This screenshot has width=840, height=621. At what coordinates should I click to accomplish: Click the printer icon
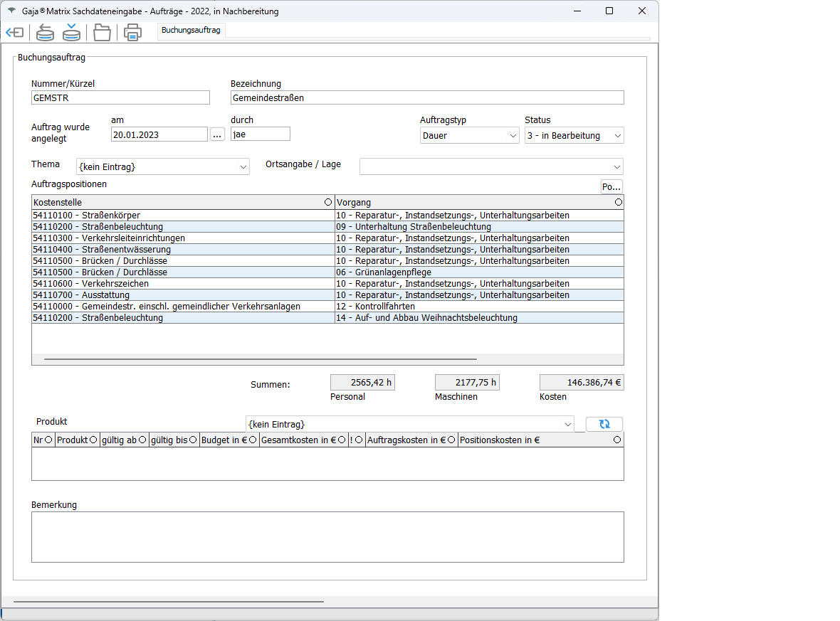tap(132, 33)
